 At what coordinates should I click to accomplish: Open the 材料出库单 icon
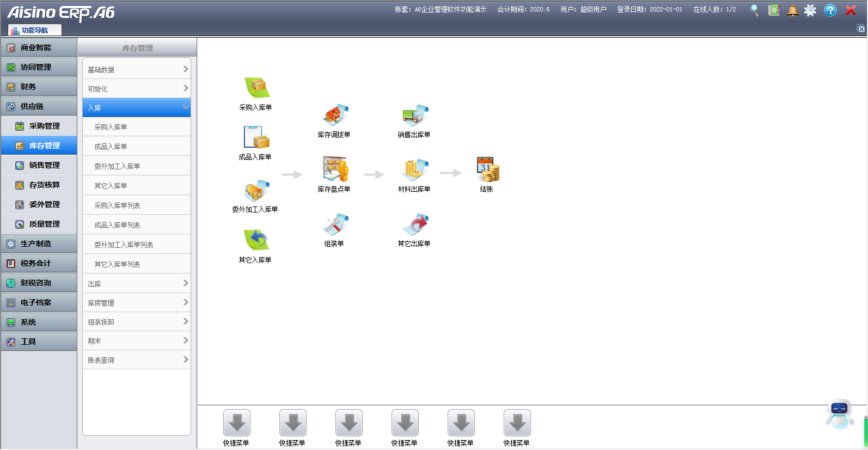(415, 169)
